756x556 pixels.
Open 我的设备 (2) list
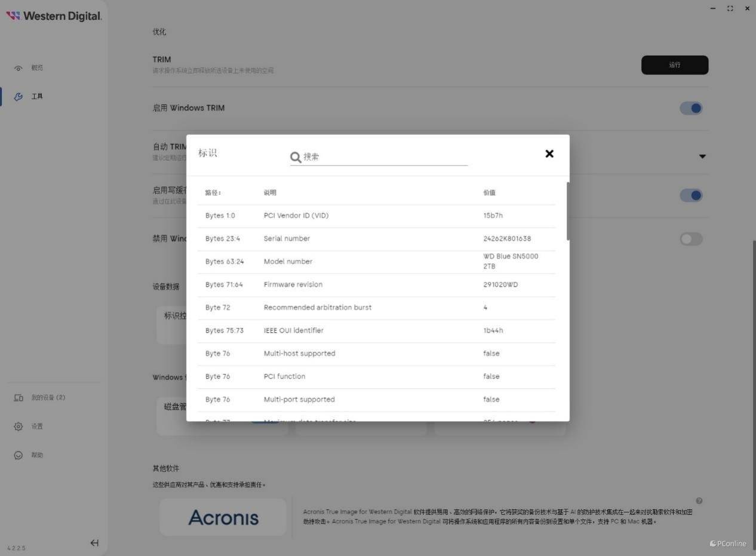48,398
